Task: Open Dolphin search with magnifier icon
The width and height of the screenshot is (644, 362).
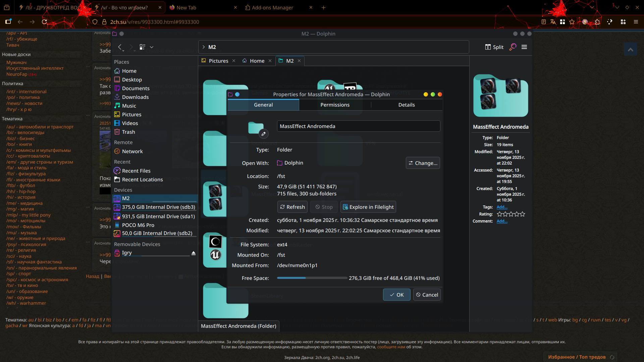Action: point(513,47)
